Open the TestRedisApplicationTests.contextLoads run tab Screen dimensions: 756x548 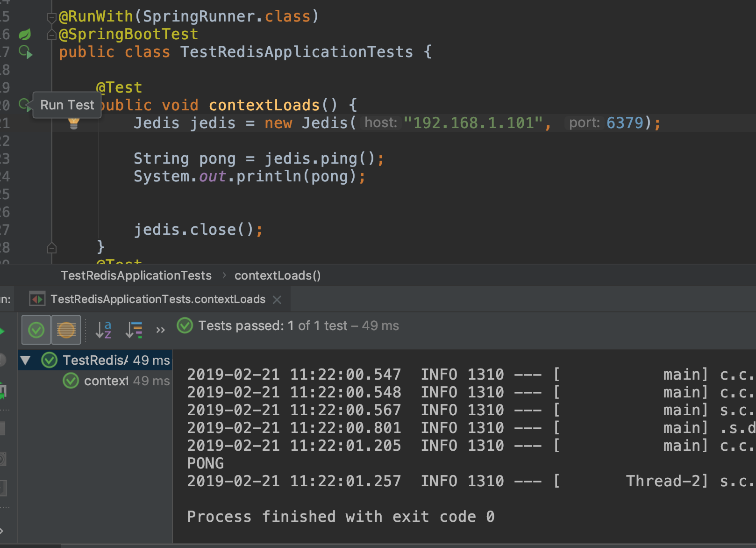point(158,299)
